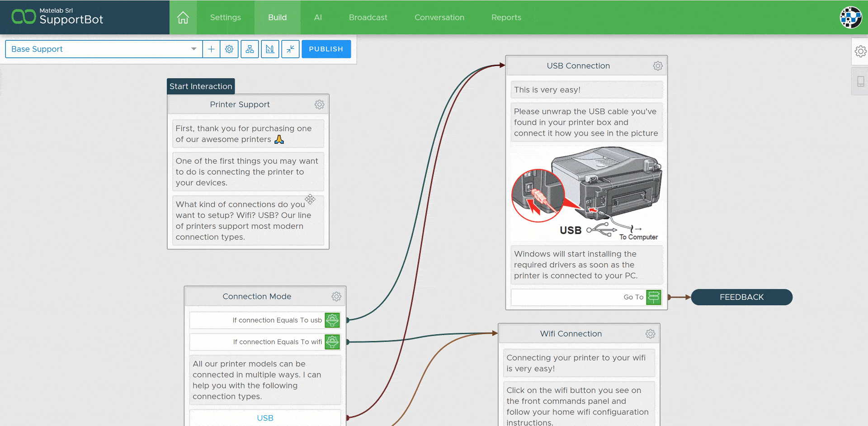This screenshot has height=426, width=868.
Task: Click the usb condition filter icon
Action: 332,320
